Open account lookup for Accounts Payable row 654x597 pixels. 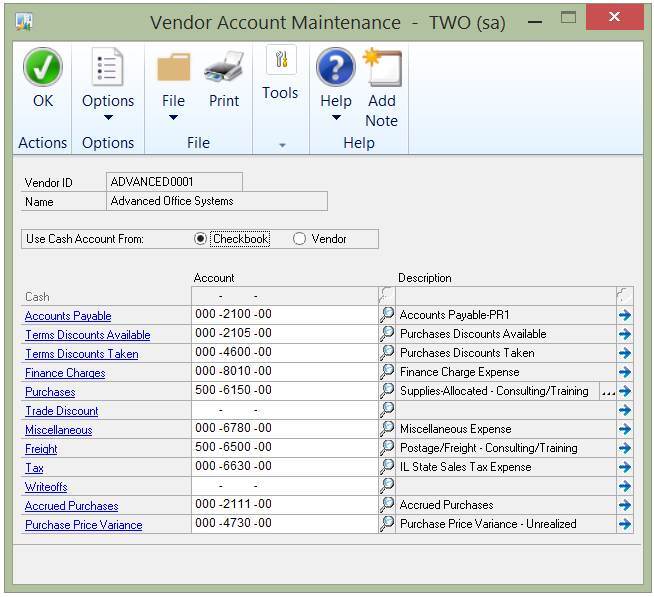coord(387,315)
